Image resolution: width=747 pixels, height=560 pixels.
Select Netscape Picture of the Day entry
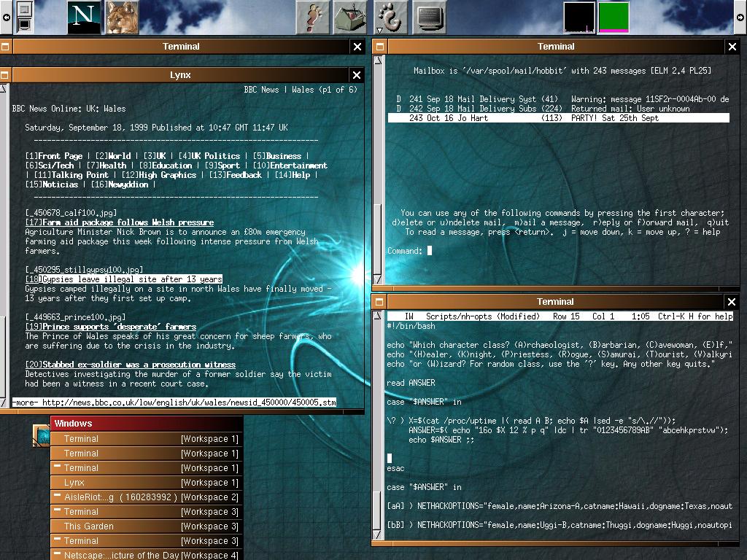click(x=147, y=555)
